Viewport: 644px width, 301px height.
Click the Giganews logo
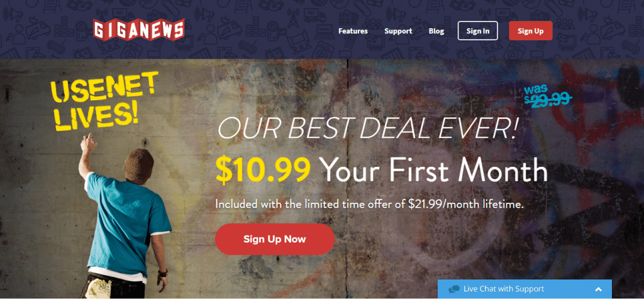pos(139,30)
